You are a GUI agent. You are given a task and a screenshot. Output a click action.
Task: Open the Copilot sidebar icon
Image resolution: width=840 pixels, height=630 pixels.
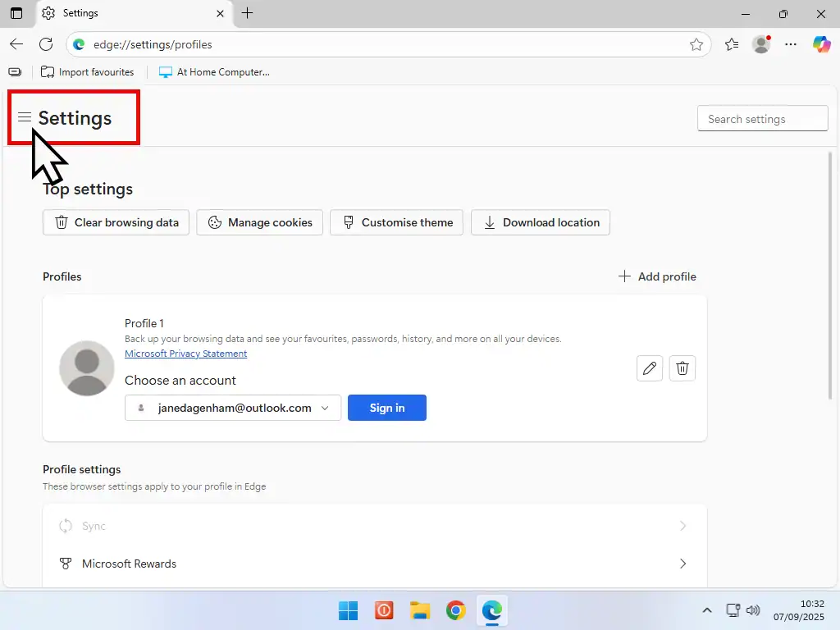tap(821, 44)
